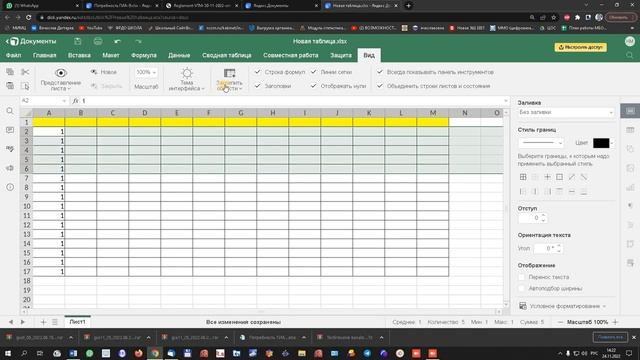Click the Новое view button
The image size is (640, 360).
click(x=104, y=72)
